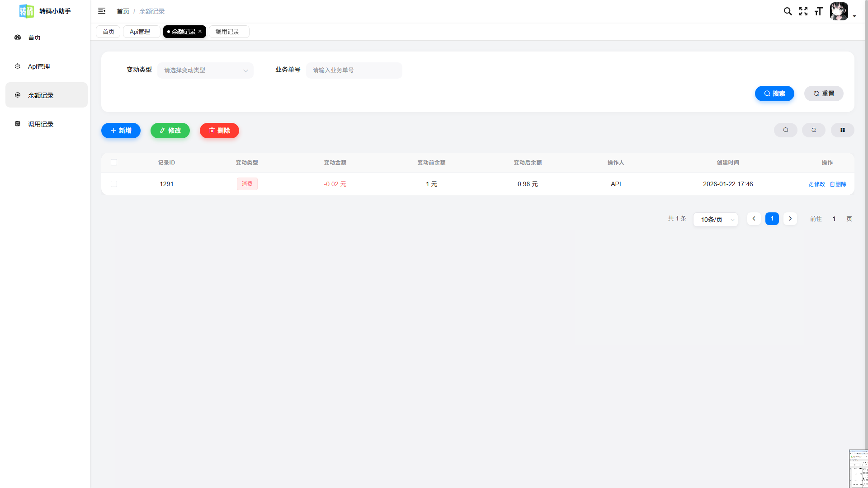Open the header search magnifier icon

[x=788, y=11]
